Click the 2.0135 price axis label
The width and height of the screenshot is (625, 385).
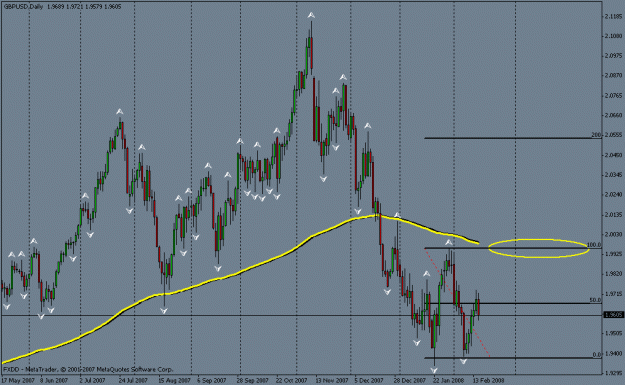(x=613, y=215)
